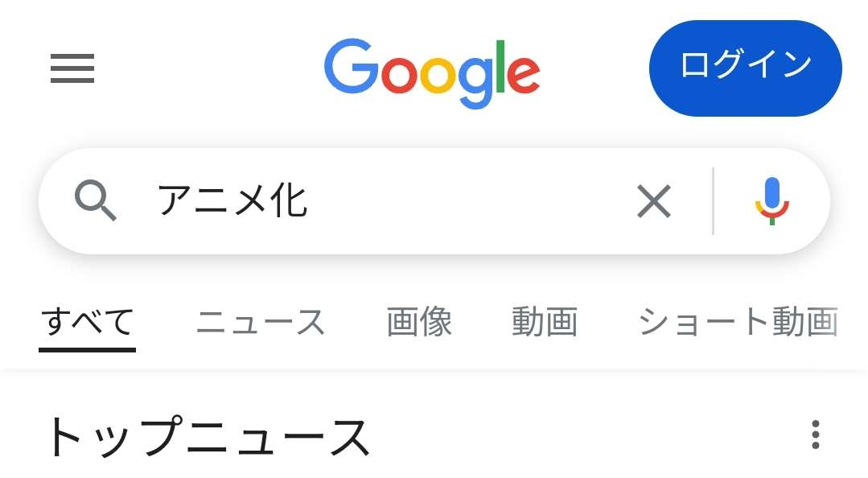
Task: Click the トップニュース section heading
Action: coord(208,436)
